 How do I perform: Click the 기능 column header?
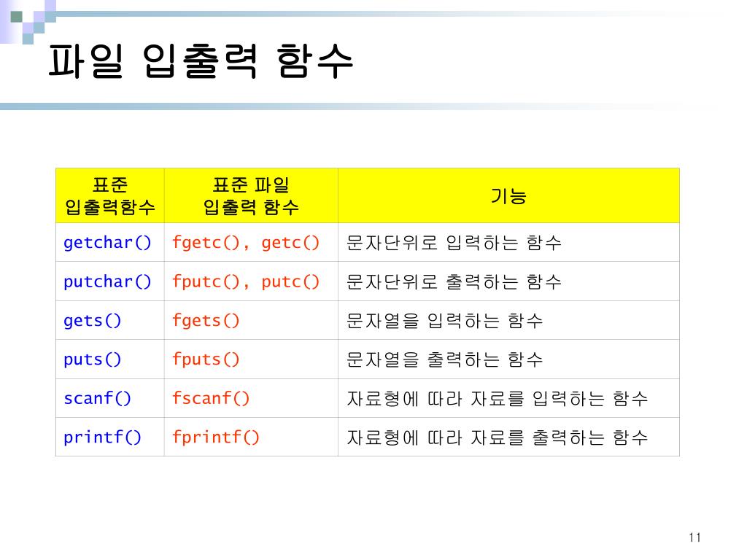click(x=508, y=195)
